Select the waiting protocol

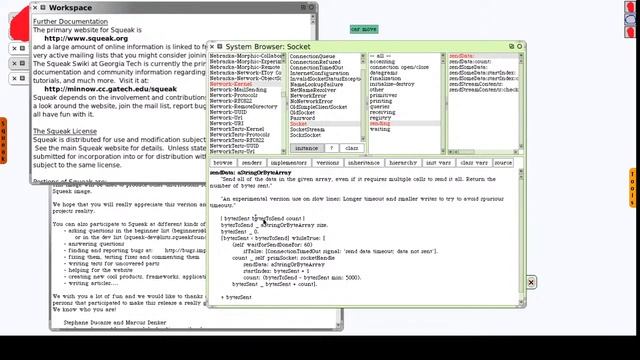[x=405, y=129]
